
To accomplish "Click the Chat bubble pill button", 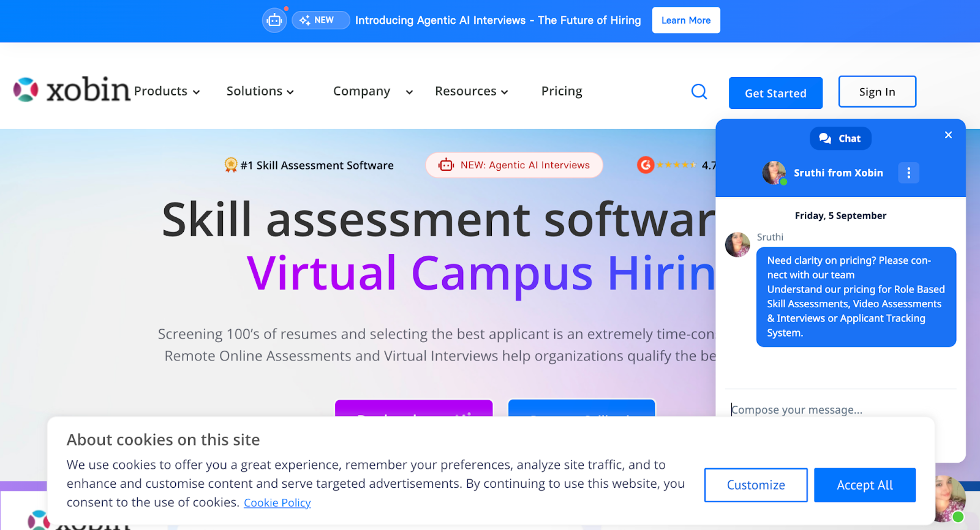I will click(840, 138).
